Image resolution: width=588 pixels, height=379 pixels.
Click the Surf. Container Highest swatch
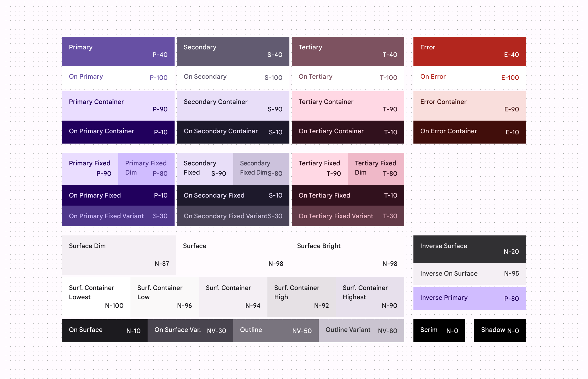(x=370, y=297)
